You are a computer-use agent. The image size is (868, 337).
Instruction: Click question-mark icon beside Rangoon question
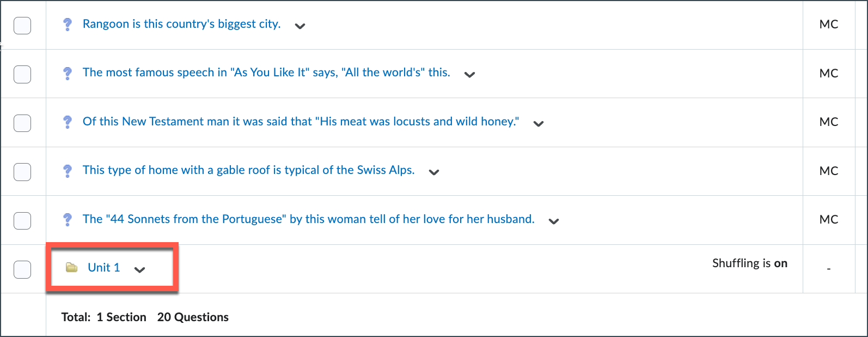point(68,25)
